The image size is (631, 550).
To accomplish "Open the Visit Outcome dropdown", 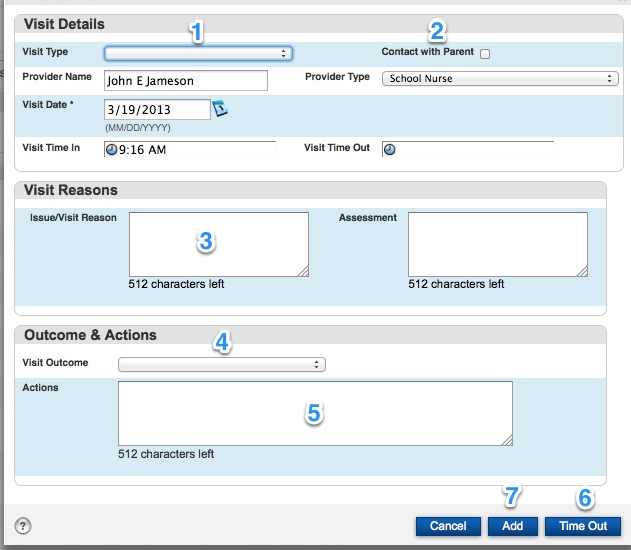I will 221,365.
